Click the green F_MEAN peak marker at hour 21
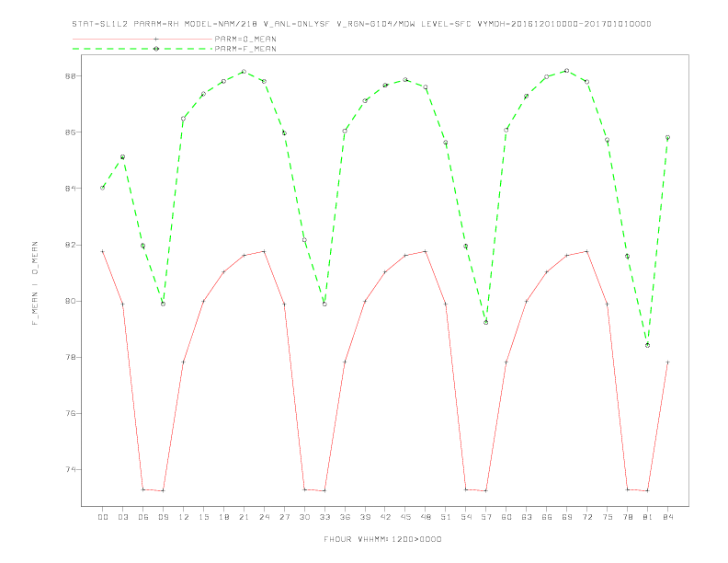The width and height of the screenshot is (728, 563). (x=244, y=72)
